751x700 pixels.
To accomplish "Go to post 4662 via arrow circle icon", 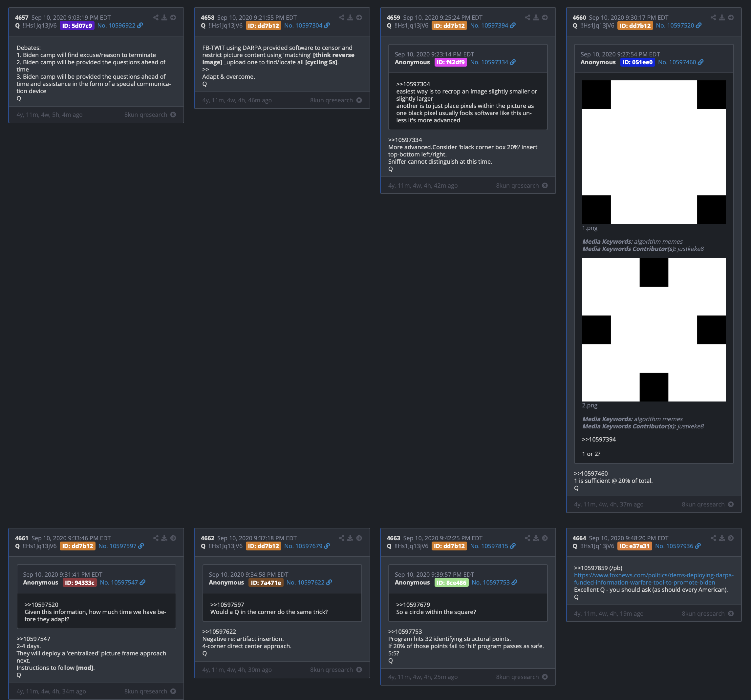I will coord(359,538).
